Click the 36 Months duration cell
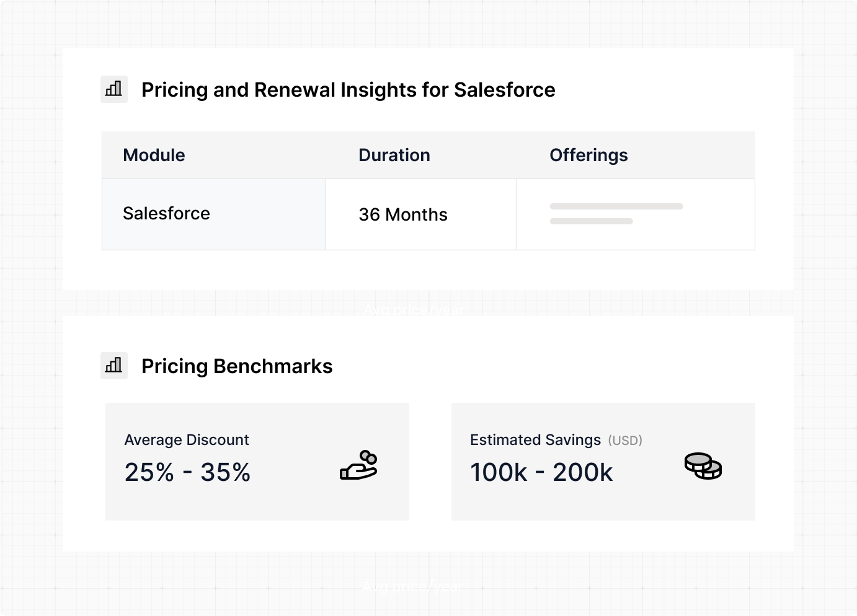 [x=421, y=214]
